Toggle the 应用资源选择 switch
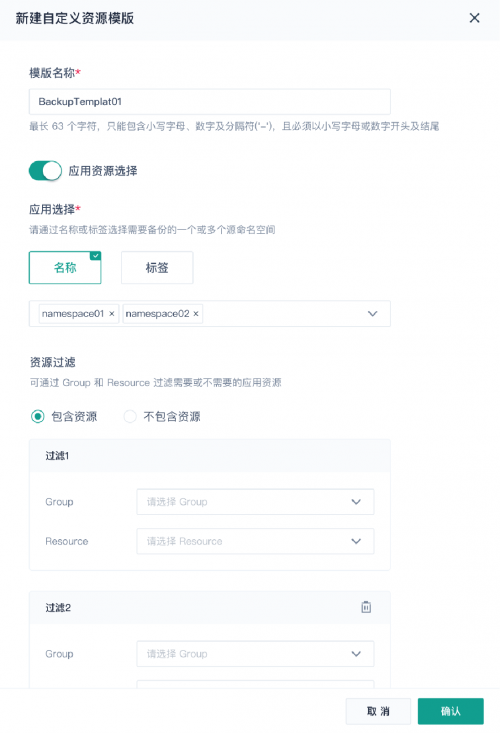The width and height of the screenshot is (500, 733). point(45,171)
